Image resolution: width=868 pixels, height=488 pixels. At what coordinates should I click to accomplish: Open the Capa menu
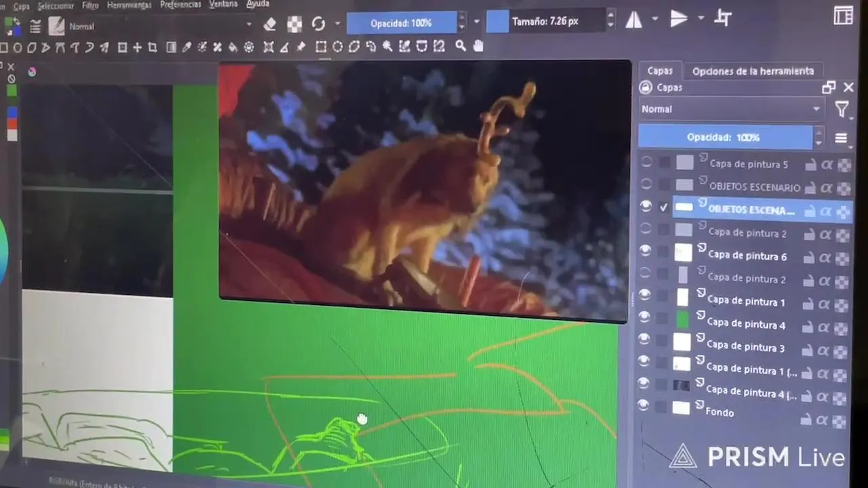click(22, 6)
